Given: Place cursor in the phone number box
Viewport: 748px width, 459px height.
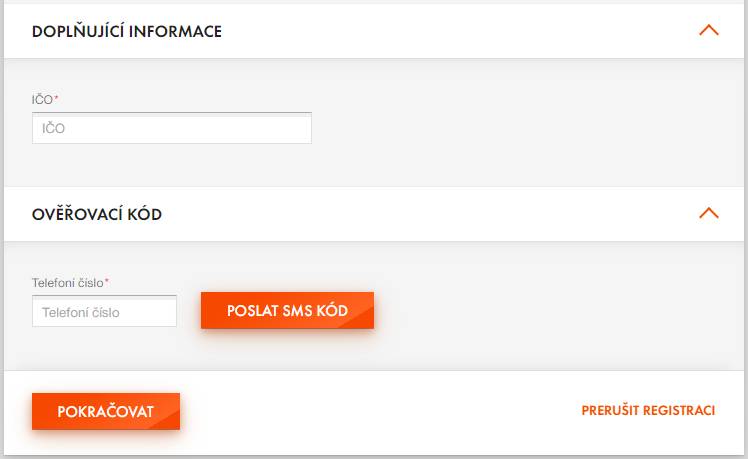Looking at the screenshot, I should (104, 311).
